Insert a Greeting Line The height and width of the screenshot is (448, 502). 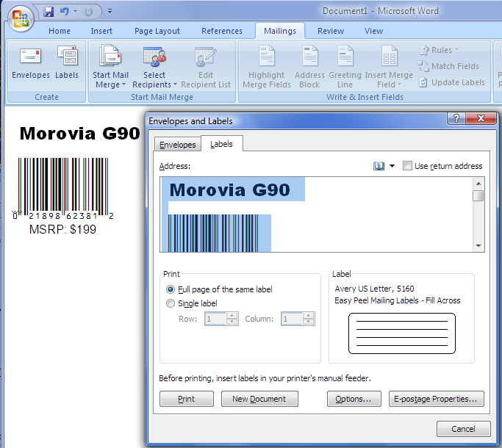click(345, 67)
